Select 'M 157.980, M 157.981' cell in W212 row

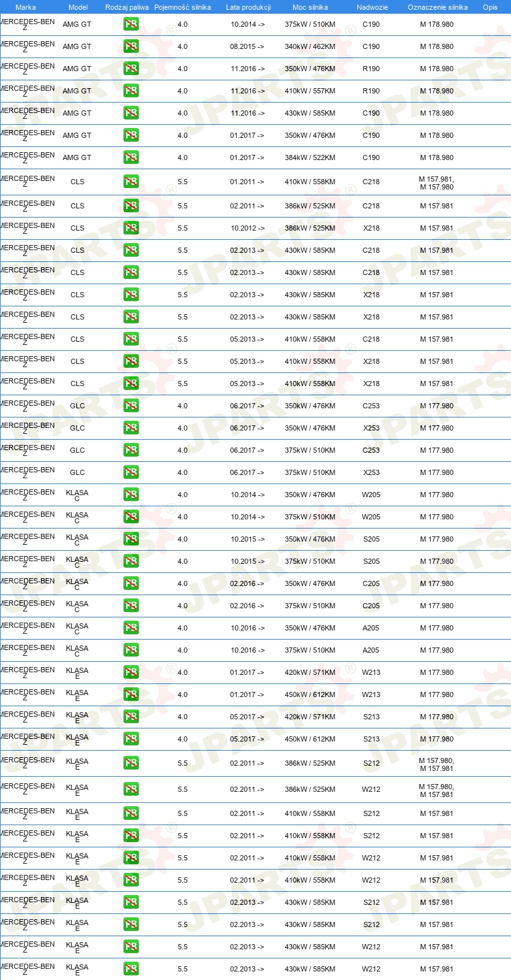437,789
